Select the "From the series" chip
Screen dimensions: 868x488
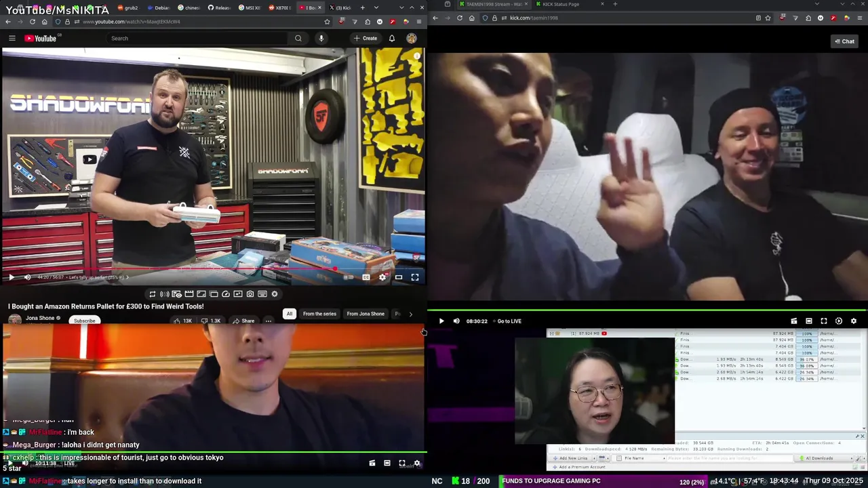pyautogui.click(x=319, y=314)
